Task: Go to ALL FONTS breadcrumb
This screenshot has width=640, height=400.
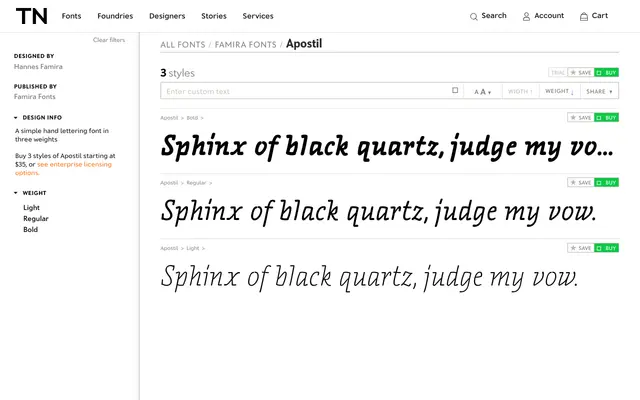Action: (182, 44)
